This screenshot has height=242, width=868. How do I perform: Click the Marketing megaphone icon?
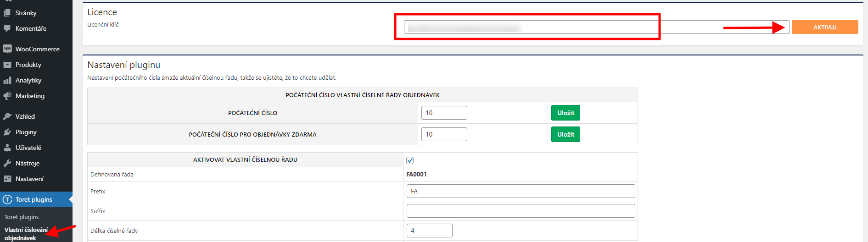tap(7, 96)
